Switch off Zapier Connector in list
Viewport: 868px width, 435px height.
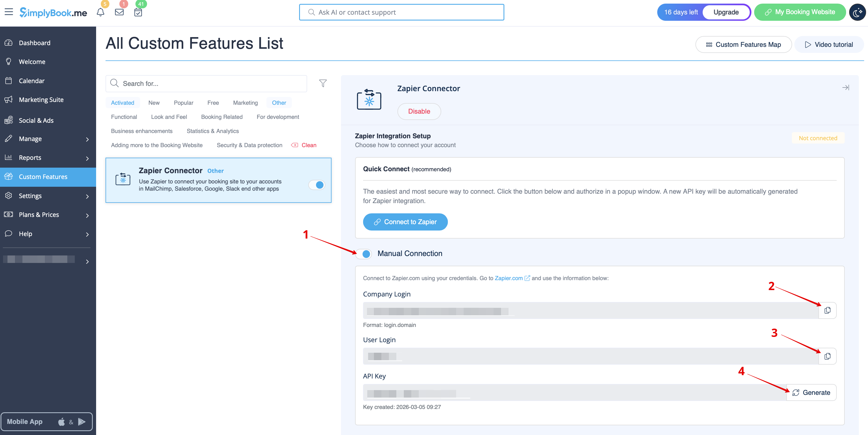pyautogui.click(x=317, y=185)
